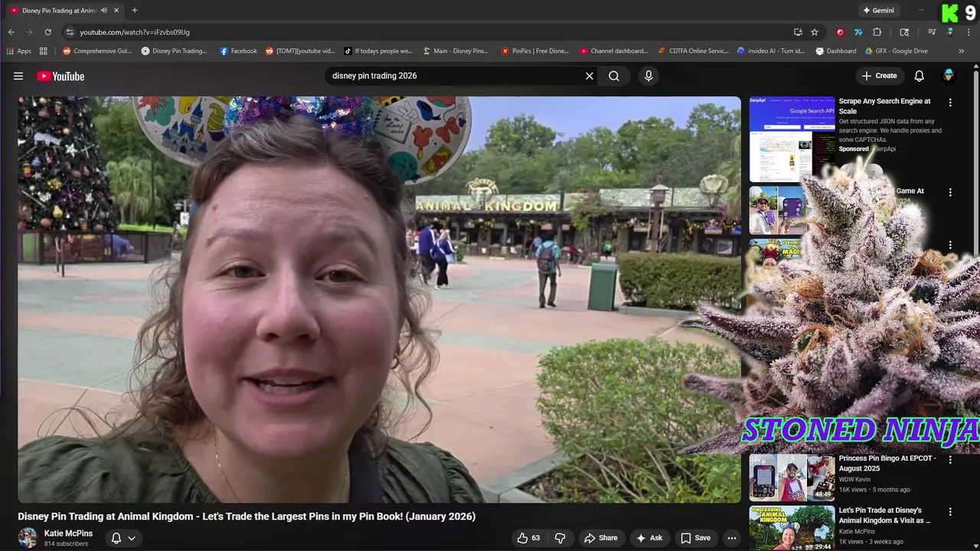Like the video with thumbs up
980x551 pixels.
click(x=528, y=538)
